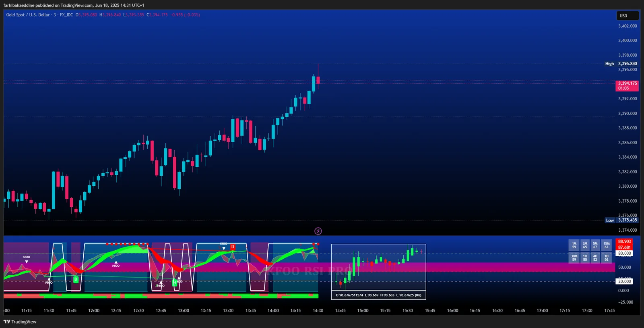Click the OHLC readout box under the mini chart
The width and height of the screenshot is (644, 328).
click(378, 295)
